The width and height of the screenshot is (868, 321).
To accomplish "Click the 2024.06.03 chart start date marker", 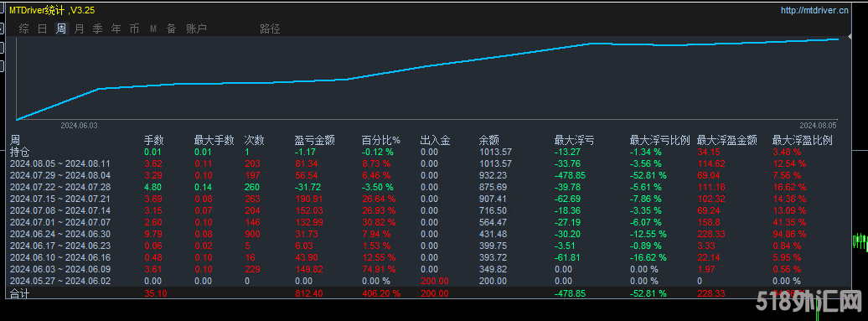I will click(79, 127).
